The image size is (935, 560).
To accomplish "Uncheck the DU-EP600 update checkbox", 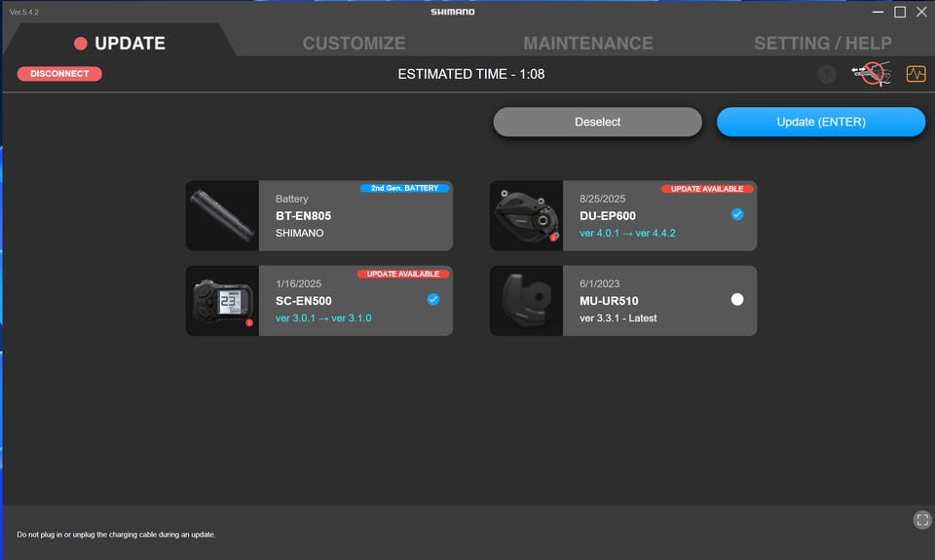I will [737, 214].
